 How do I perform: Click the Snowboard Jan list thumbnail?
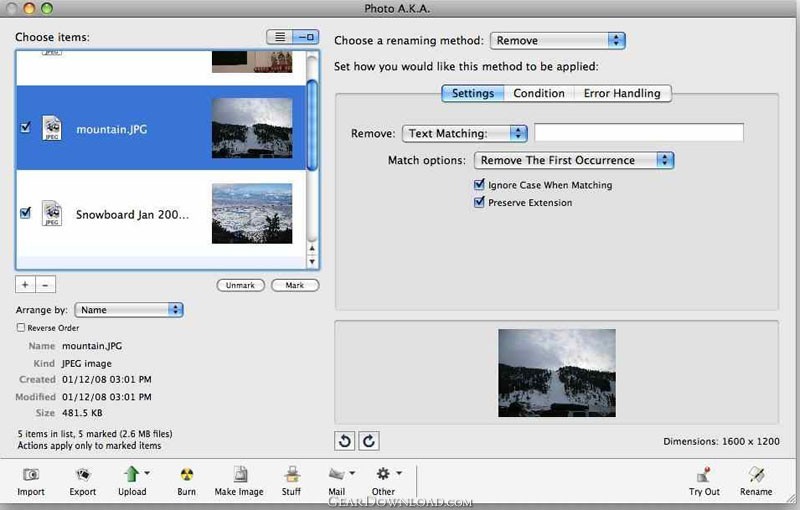click(x=252, y=213)
